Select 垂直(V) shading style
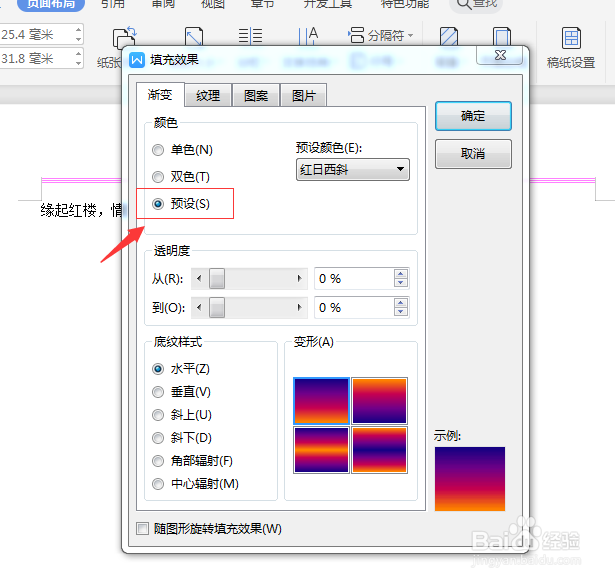This screenshot has width=615, height=581. coord(158,392)
